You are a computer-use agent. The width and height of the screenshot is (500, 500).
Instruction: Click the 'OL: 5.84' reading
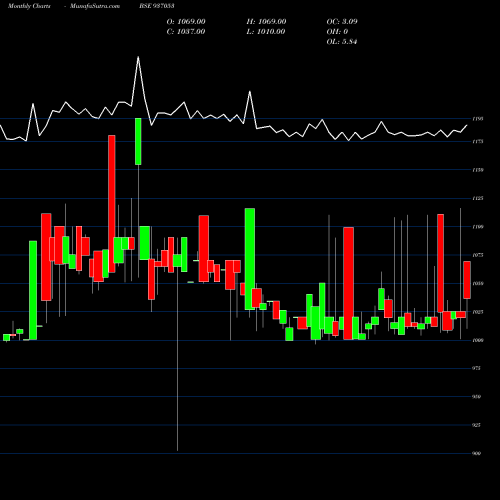point(342,42)
